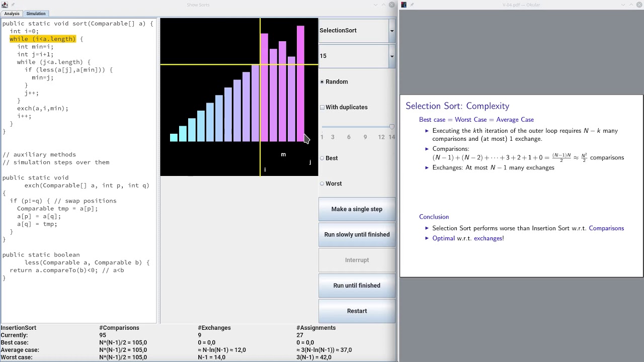Image resolution: width=644 pixels, height=362 pixels.
Task: Click the highlighted while (i<a.length) code line
Action: 43,39
